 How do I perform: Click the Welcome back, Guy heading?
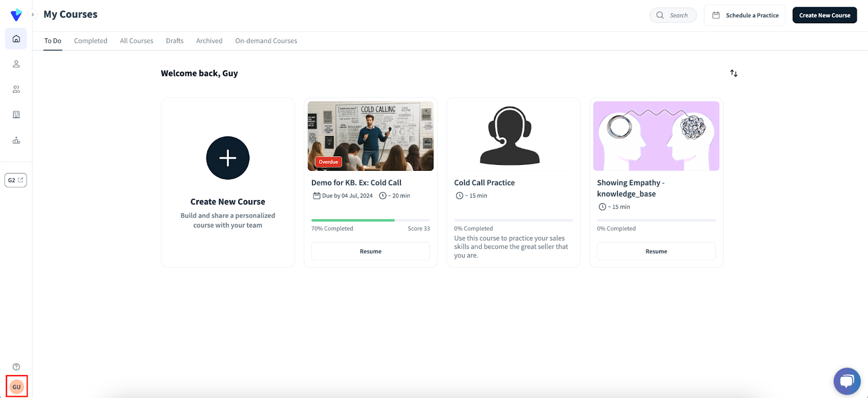click(199, 73)
